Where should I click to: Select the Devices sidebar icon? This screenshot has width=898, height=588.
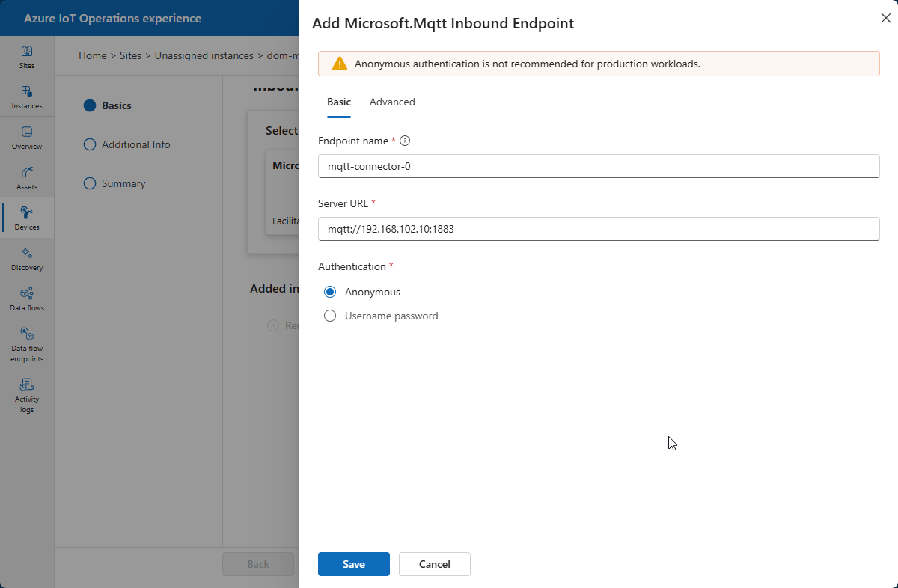27,218
